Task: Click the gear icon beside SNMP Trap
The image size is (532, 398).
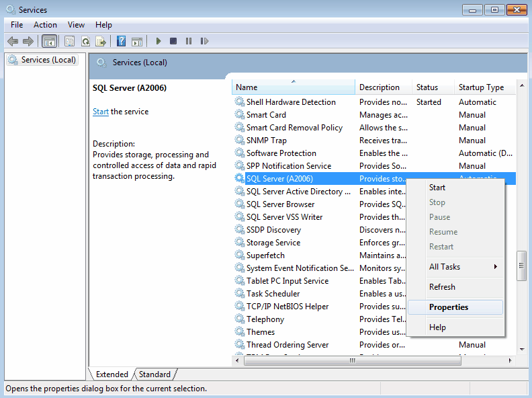Action: (240, 141)
